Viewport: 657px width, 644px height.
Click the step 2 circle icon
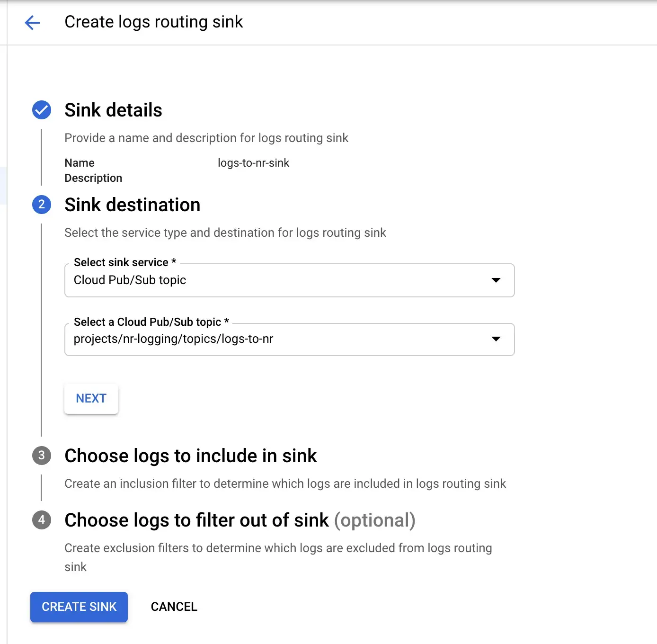(x=42, y=205)
